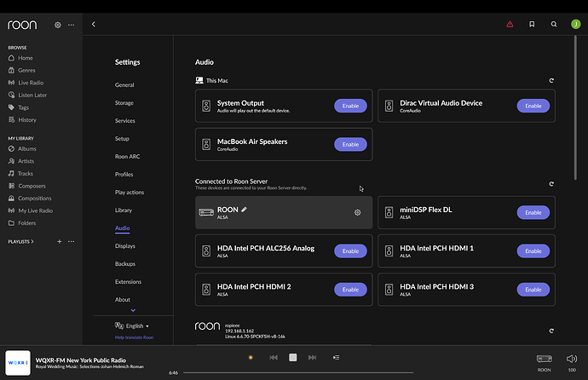Image resolution: width=588 pixels, height=380 pixels.
Task: Select ROON zone icon in footer
Action: (x=545, y=359)
